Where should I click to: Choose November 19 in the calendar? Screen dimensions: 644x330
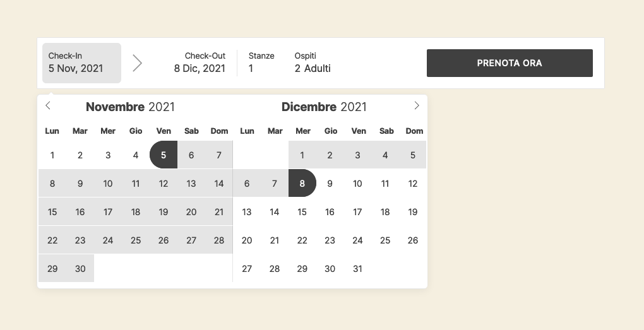click(164, 212)
